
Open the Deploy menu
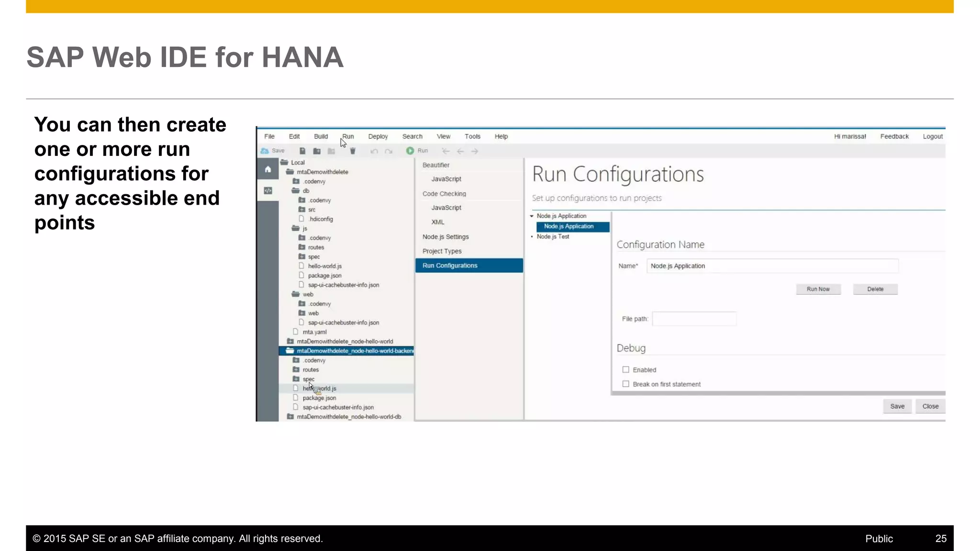378,136
